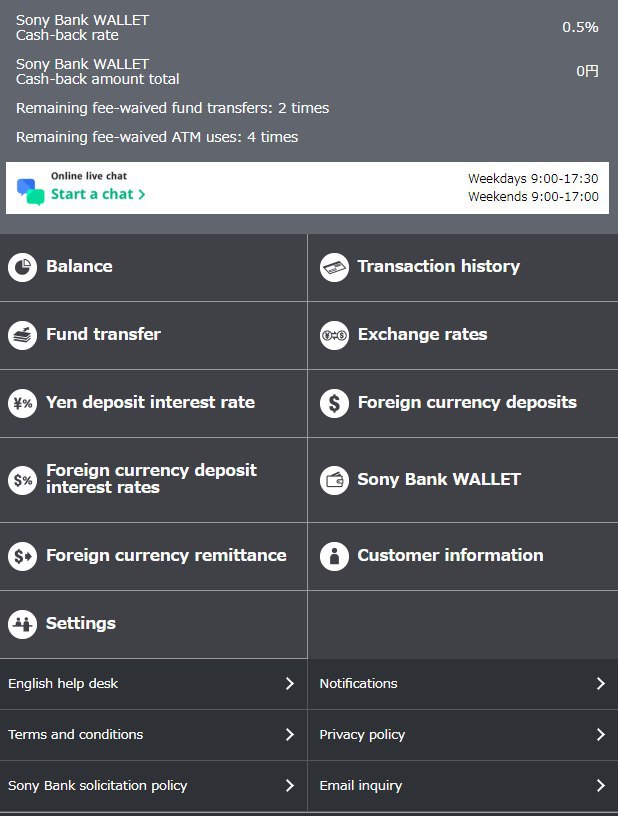Expand the Notifications chevron arrow
This screenshot has width=618, height=816.
(600, 684)
